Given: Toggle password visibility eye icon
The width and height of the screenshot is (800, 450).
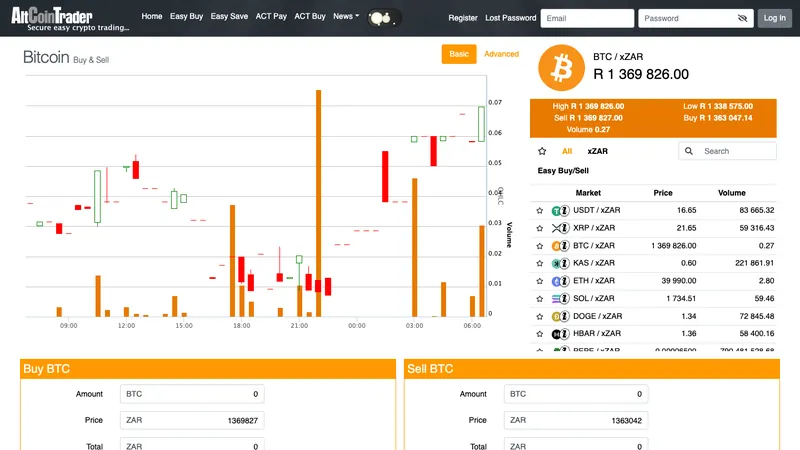Looking at the screenshot, I should pyautogui.click(x=742, y=18).
